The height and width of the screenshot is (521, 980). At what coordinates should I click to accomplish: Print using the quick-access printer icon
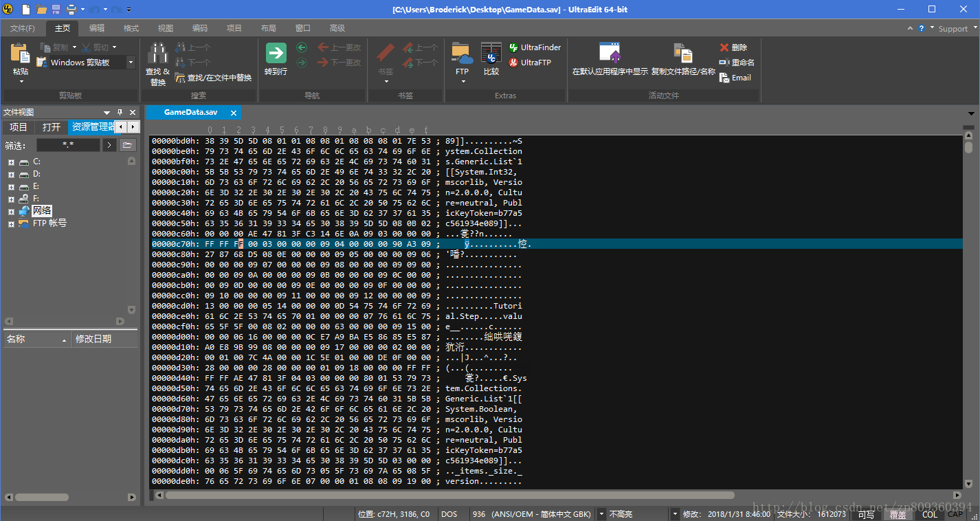(71, 10)
